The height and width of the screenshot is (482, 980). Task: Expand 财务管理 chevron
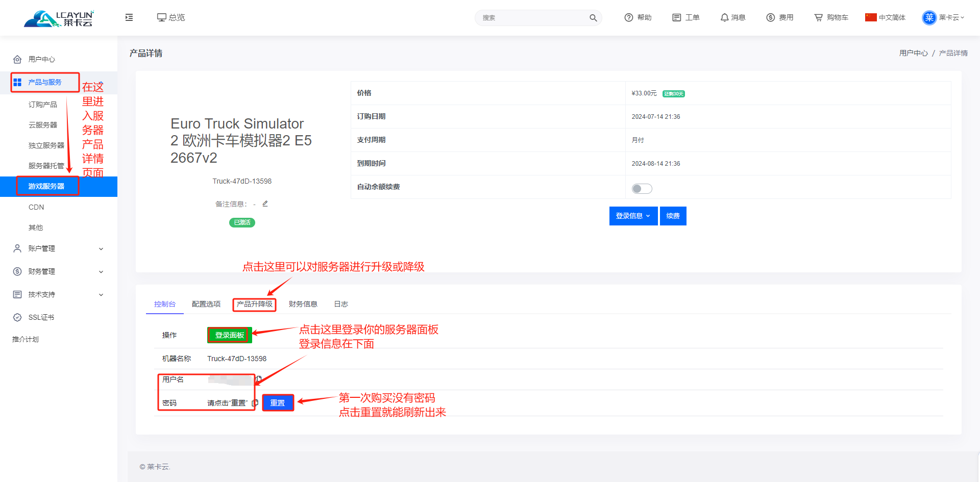[x=101, y=272]
